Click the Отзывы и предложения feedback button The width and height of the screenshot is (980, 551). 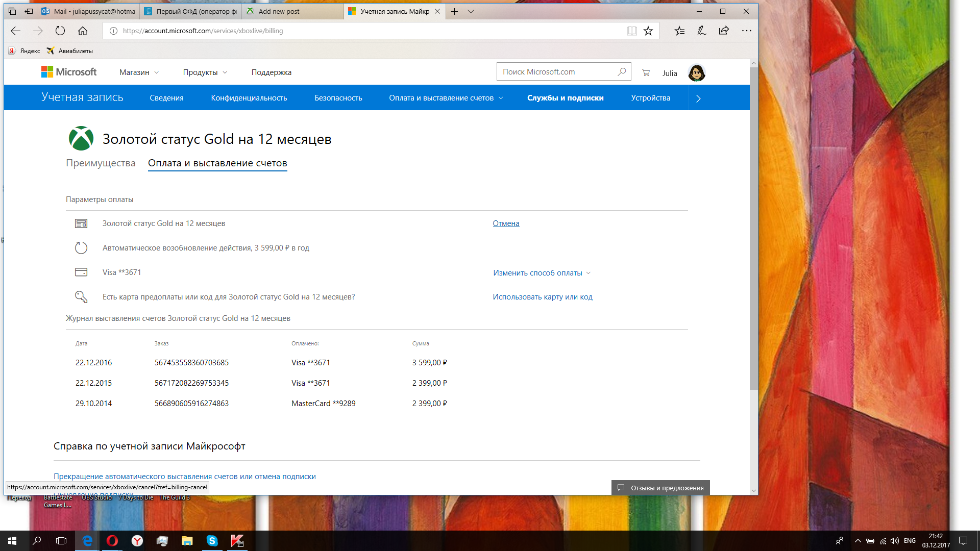pos(660,488)
